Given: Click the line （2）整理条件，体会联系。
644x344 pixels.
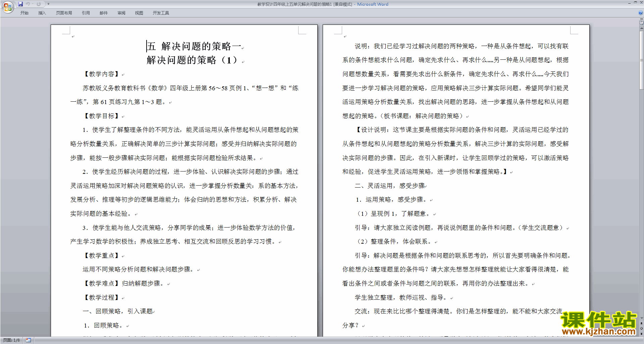Looking at the screenshot, I should pos(394,242).
